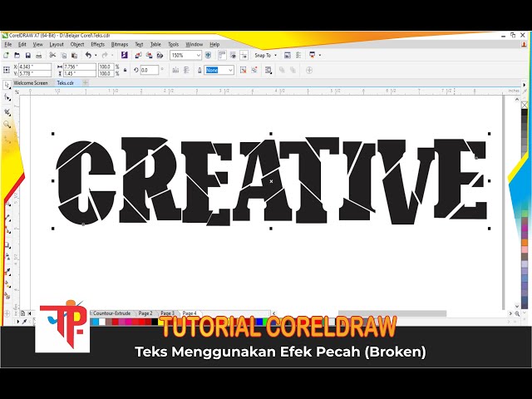The image size is (532, 399).
Task: Open the Edit menu
Action: [22, 44]
